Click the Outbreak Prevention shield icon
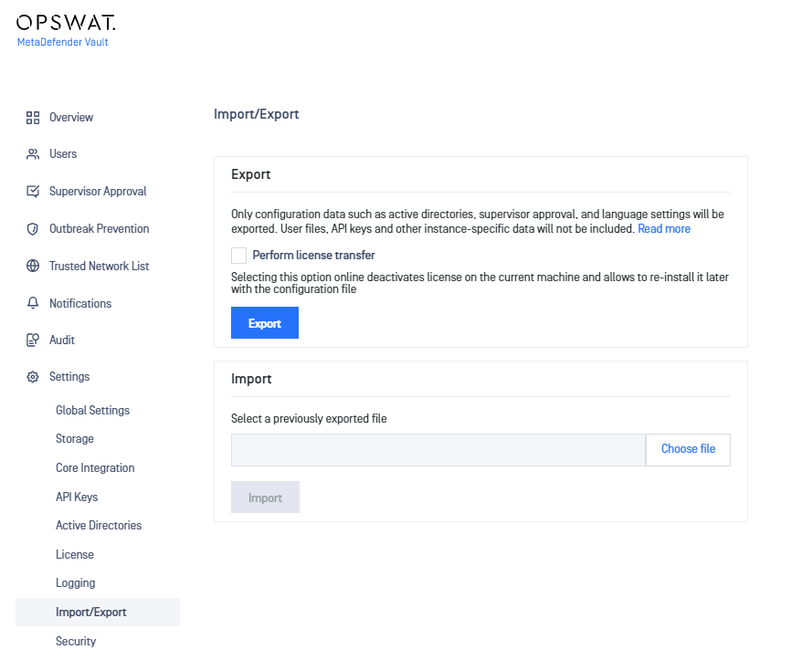The height and width of the screenshot is (660, 812). point(33,229)
